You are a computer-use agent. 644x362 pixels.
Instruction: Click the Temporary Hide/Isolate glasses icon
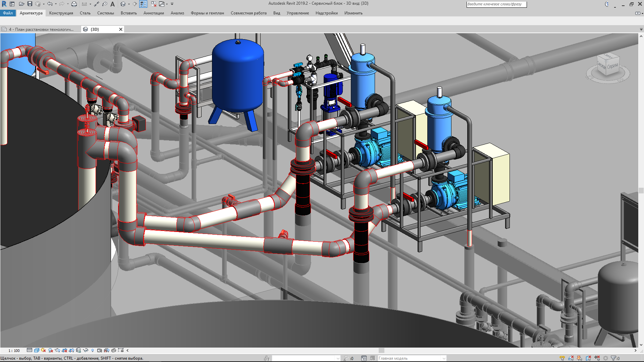click(x=86, y=350)
